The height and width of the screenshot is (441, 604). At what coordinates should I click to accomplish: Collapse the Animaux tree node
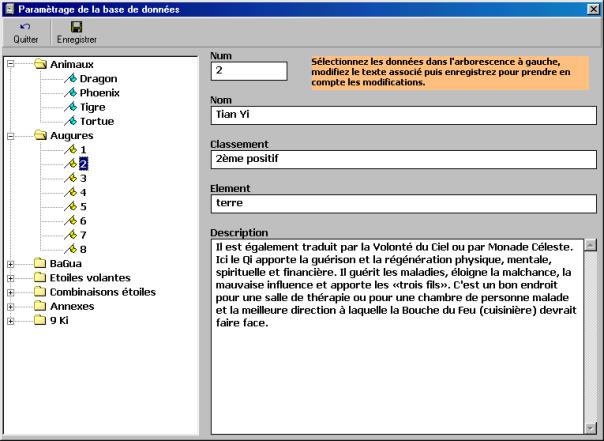(11, 64)
